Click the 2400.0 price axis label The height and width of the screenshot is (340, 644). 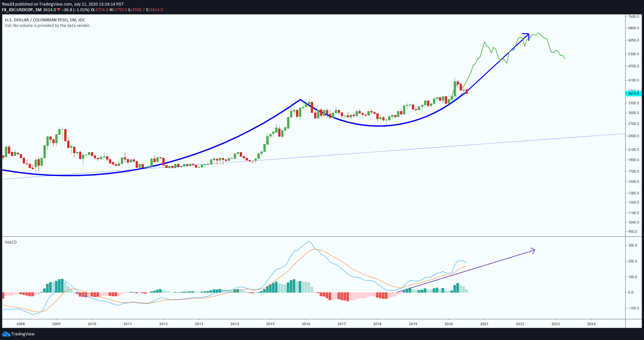(633, 136)
